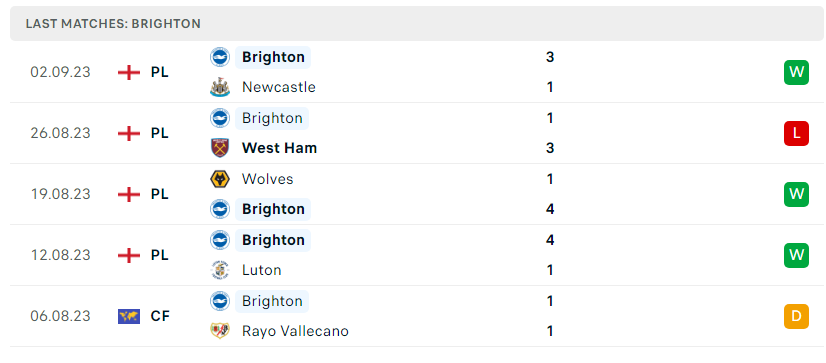Image resolution: width=826 pixels, height=363 pixels.
Task: Click the Luton club crest icon
Action: (x=220, y=270)
